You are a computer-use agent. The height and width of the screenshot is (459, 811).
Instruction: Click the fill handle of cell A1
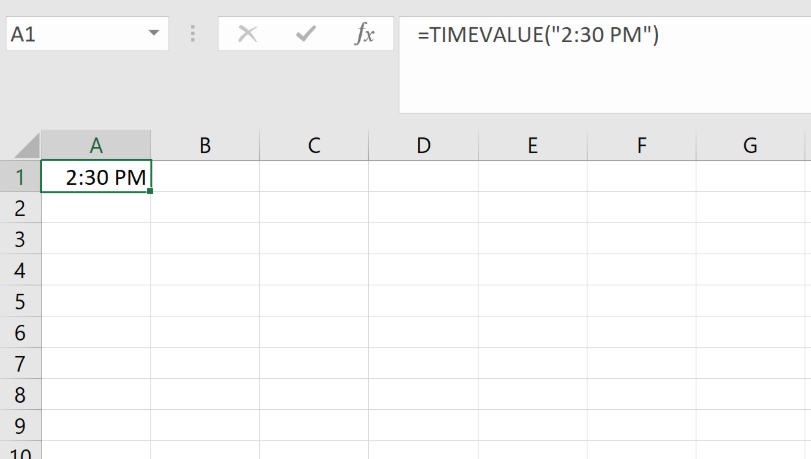pyautogui.click(x=150, y=191)
